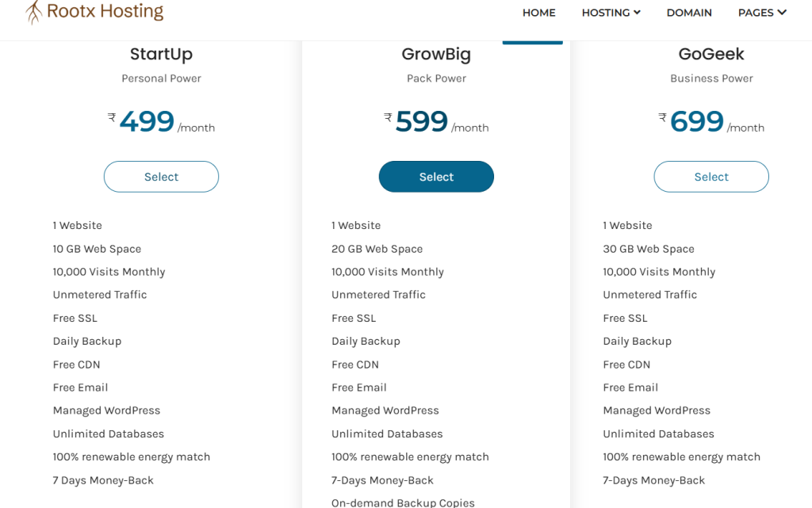812x508 pixels.
Task: Expand the HOSTING dropdown chevron
Action: point(637,12)
